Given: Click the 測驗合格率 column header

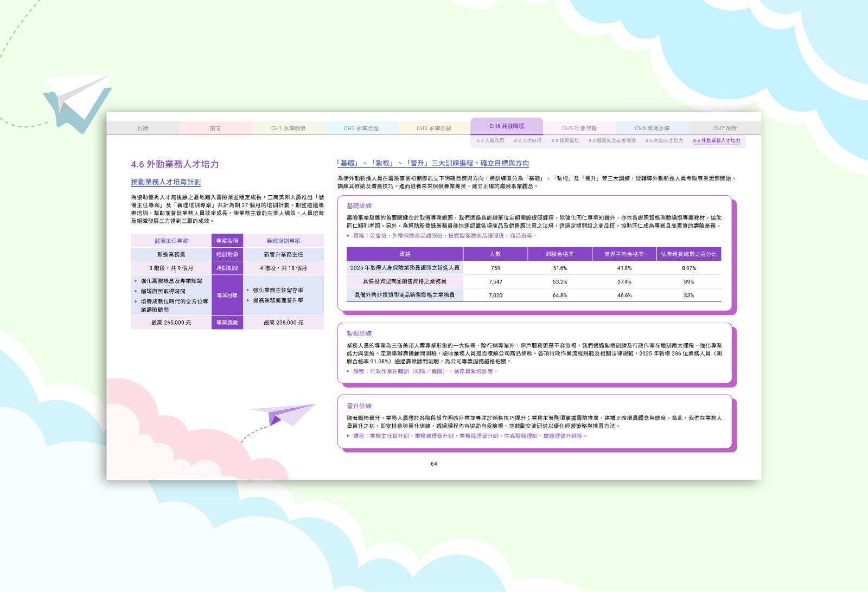Looking at the screenshot, I should [560, 254].
